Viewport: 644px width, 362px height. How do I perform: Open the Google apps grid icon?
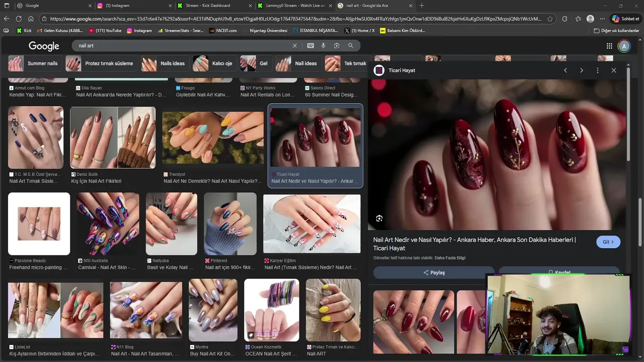pyautogui.click(x=609, y=46)
